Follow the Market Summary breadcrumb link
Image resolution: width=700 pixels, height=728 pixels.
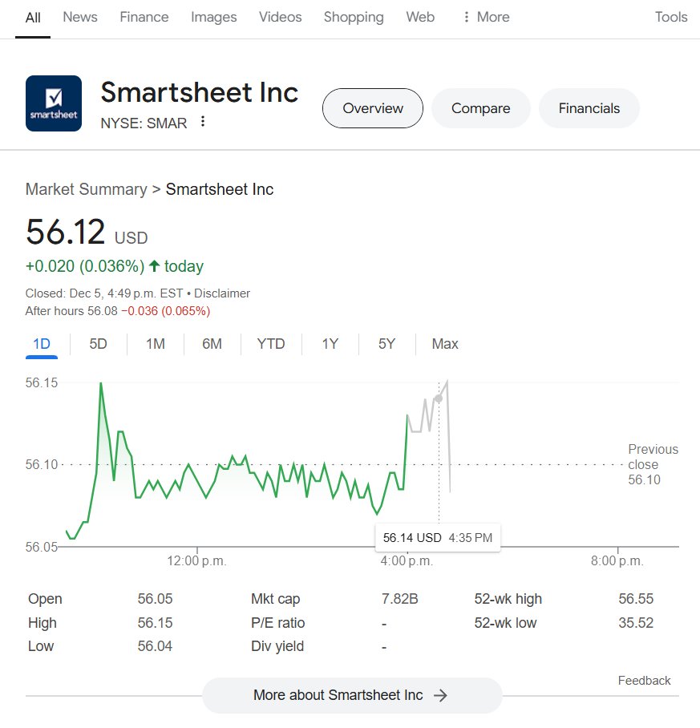point(86,189)
